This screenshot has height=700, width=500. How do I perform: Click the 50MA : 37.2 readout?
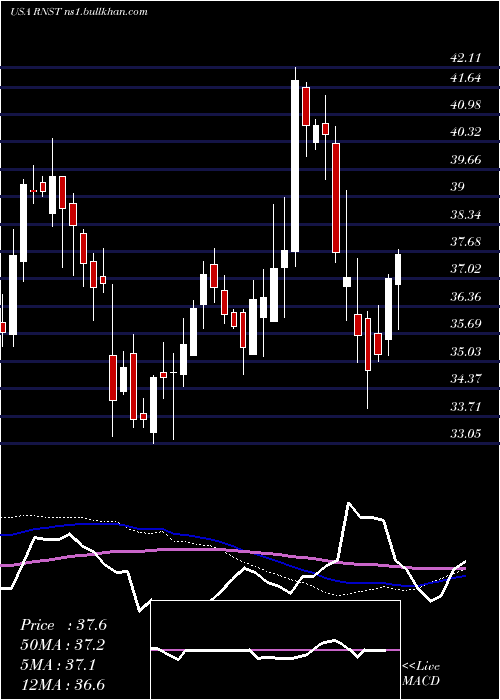coord(63,645)
